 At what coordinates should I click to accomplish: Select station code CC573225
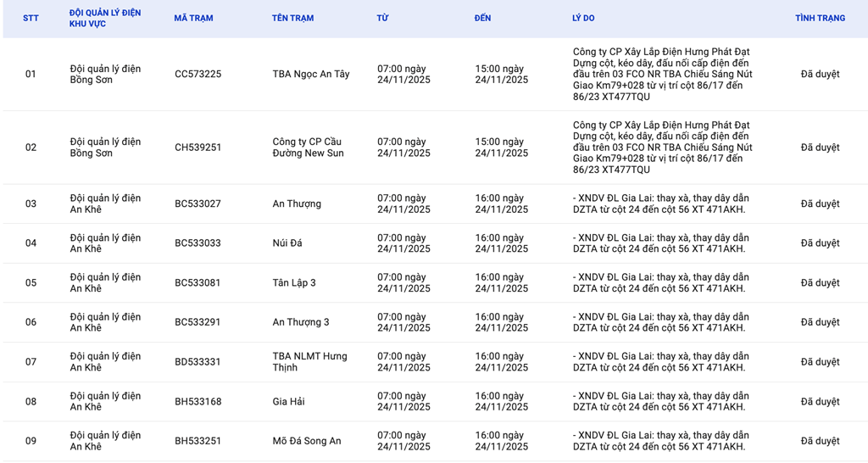tap(198, 75)
